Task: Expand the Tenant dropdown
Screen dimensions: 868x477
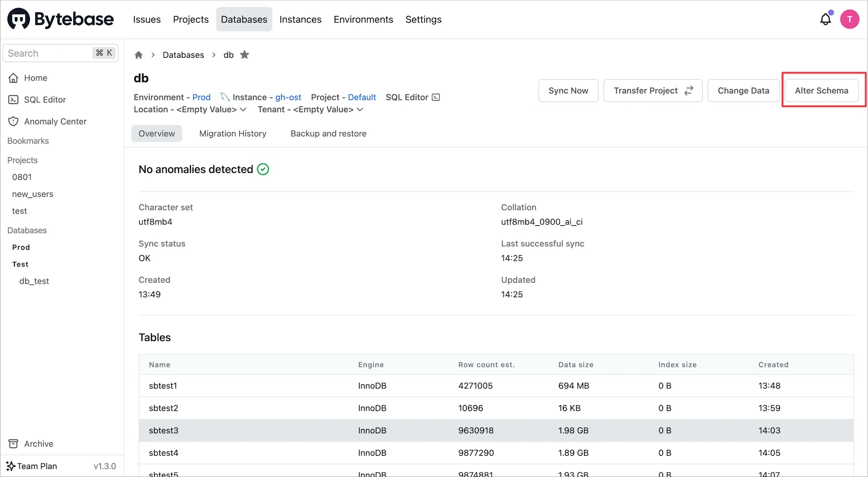Action: tap(360, 109)
